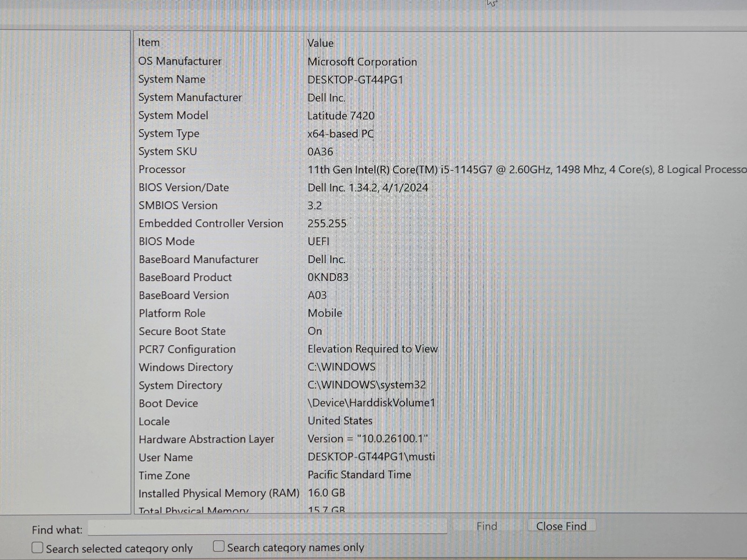Select the DESKTOP-GT44PG1 system name value
Viewport: 747px width, 560px height.
[355, 80]
